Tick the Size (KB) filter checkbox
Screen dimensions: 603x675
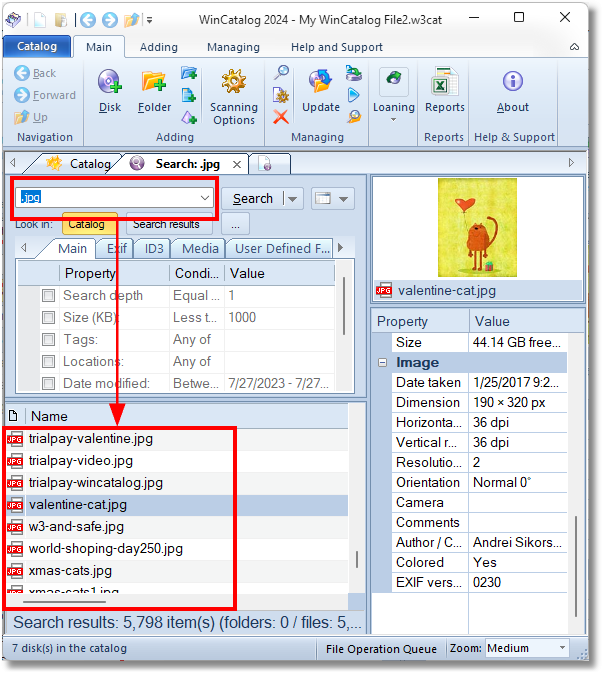tap(48, 318)
